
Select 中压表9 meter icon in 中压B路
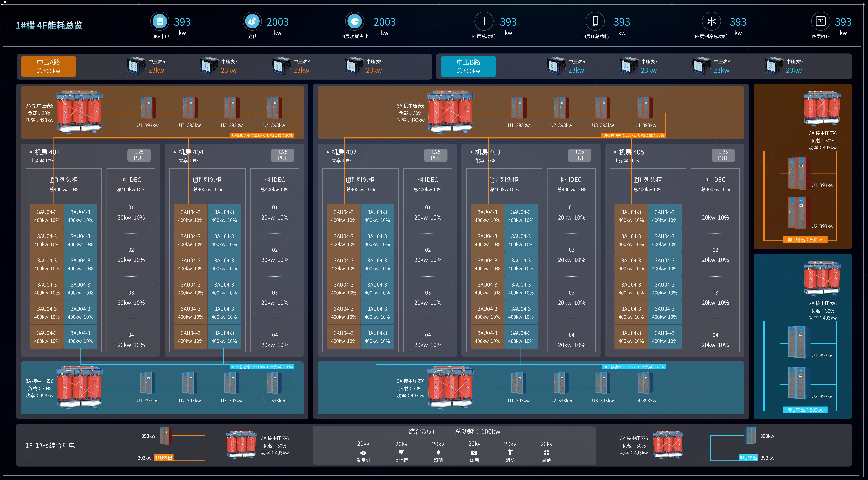(774, 66)
